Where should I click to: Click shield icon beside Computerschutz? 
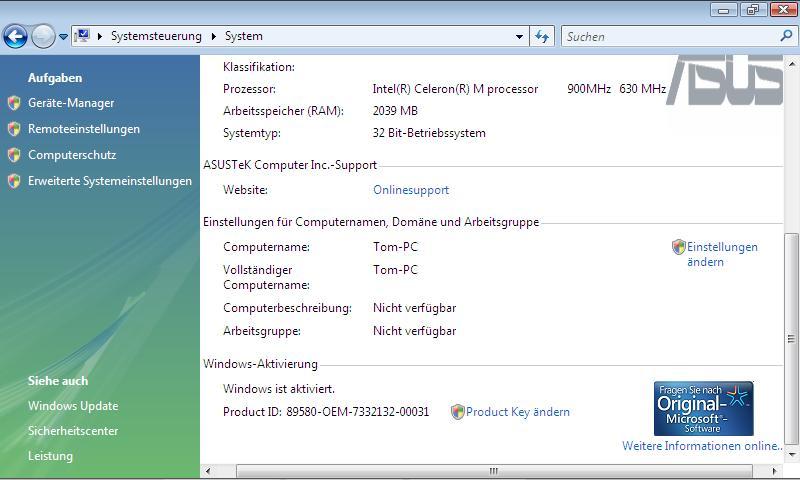[x=14, y=155]
